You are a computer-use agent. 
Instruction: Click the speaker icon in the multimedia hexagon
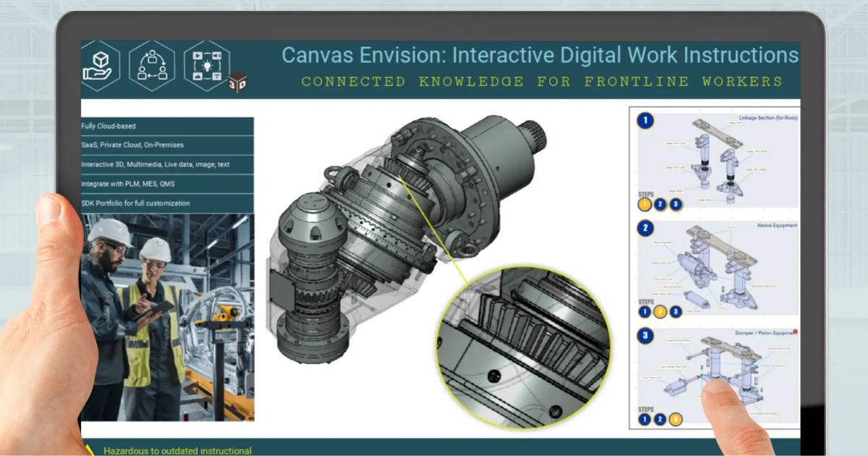(x=217, y=56)
